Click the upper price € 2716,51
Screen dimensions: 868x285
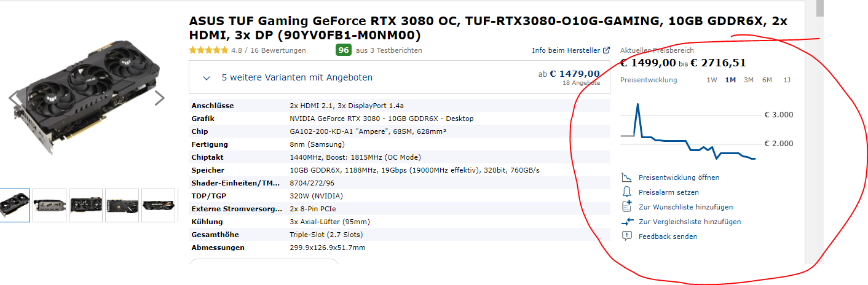click(718, 63)
